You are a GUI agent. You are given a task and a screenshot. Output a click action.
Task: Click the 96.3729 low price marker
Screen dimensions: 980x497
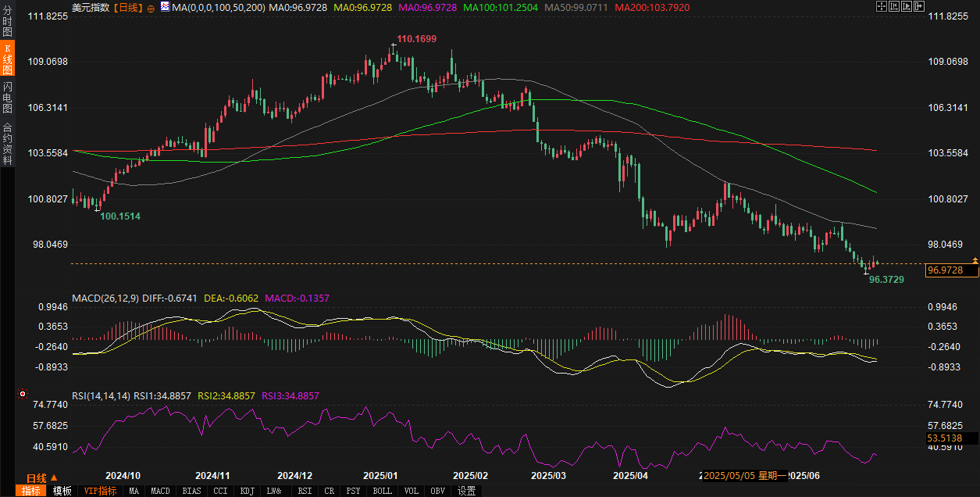[886, 279]
